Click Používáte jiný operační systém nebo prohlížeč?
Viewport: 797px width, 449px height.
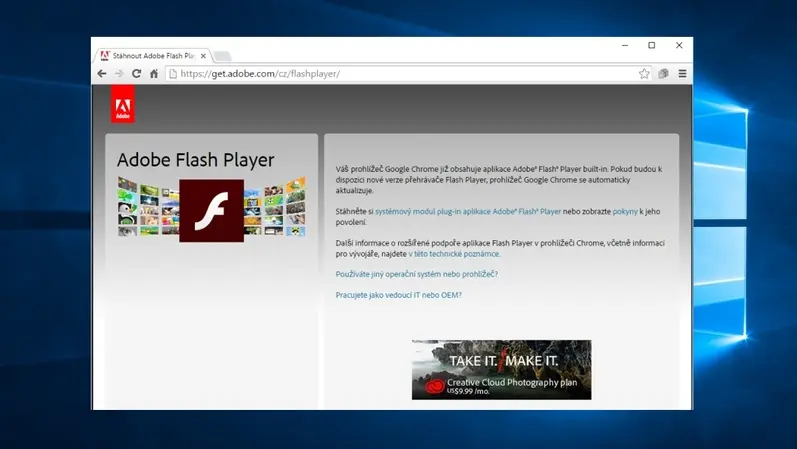click(x=417, y=274)
